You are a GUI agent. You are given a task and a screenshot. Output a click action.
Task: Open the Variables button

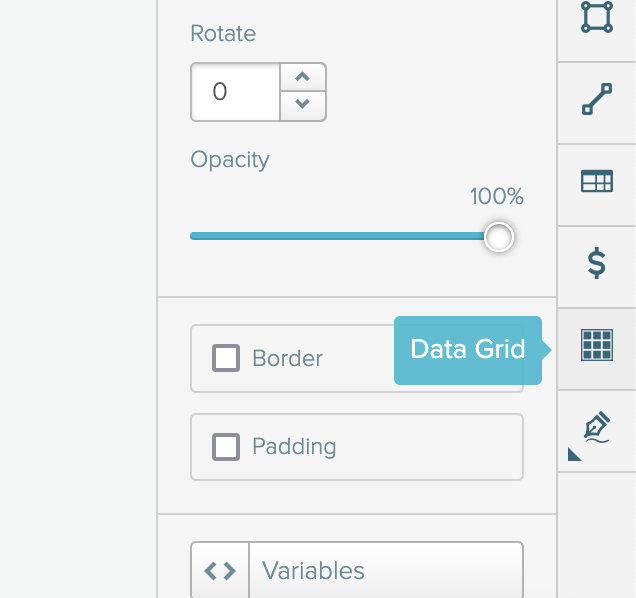(385, 571)
